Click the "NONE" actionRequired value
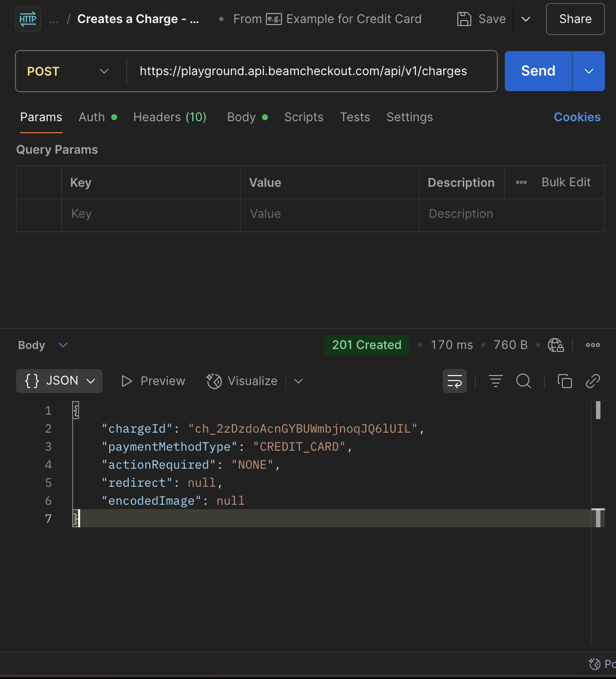 tap(252, 465)
